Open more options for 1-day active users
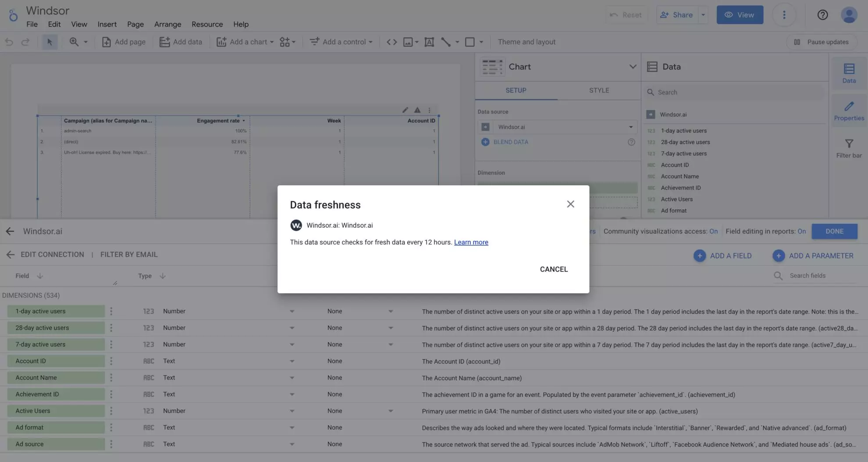The image size is (868, 462). [111, 311]
